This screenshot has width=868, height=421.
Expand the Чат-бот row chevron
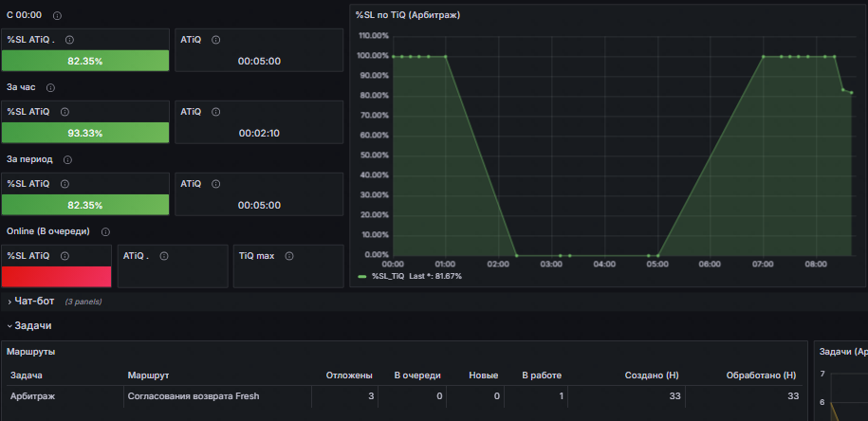10,302
